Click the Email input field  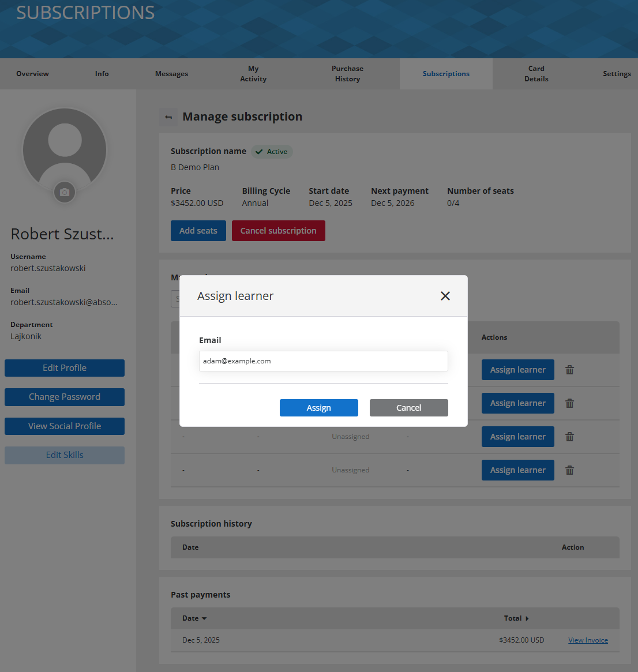click(x=324, y=361)
